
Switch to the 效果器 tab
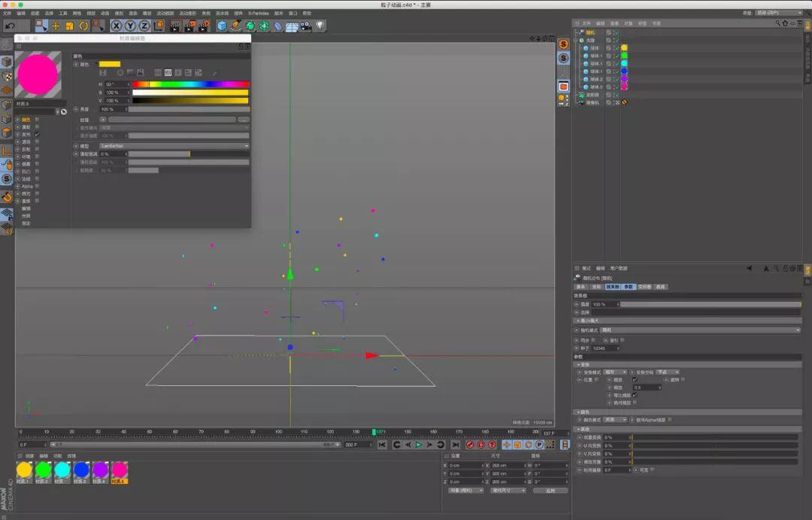613,287
